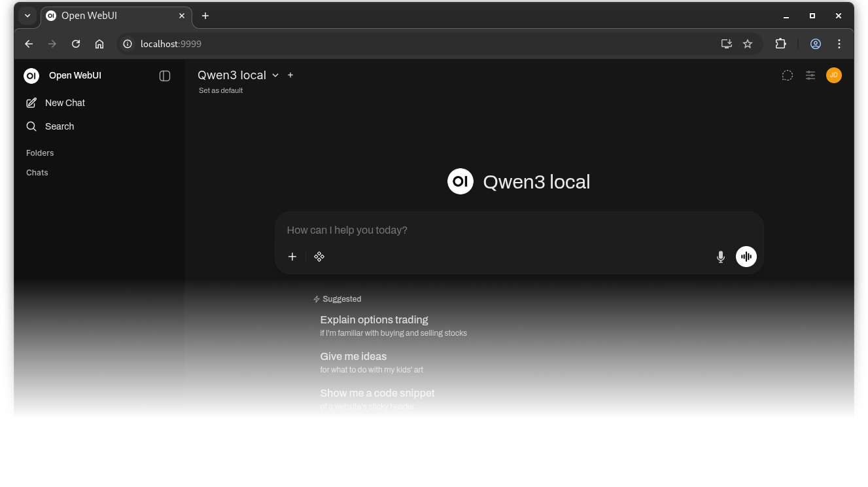This screenshot has height=487, width=868.
Task: Open the JD account avatar menu
Action: (x=833, y=75)
